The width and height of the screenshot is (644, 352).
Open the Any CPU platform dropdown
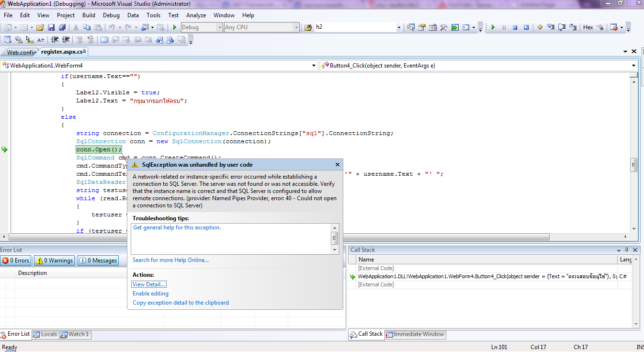click(297, 27)
